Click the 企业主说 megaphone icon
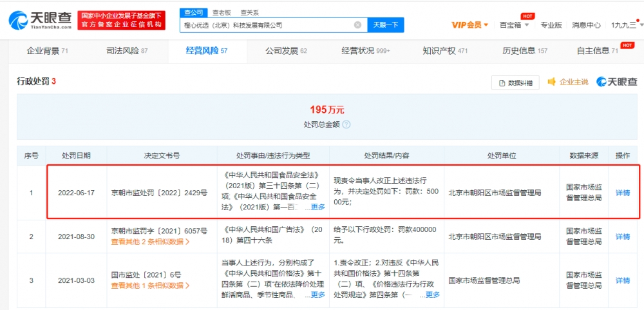This screenshot has width=644, height=310. click(x=552, y=81)
